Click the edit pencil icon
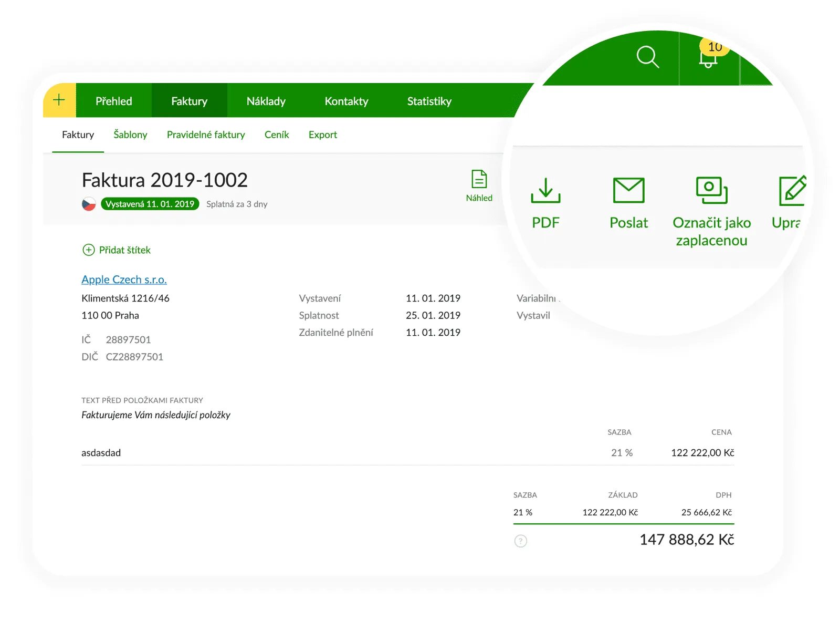Screen dimensions: 840x620 792,191
